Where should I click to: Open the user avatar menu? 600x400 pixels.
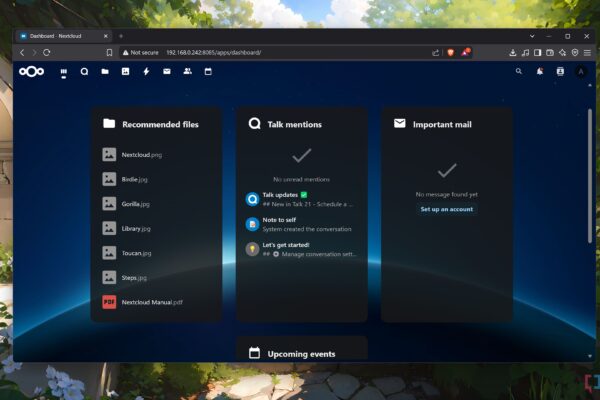pyautogui.click(x=581, y=72)
